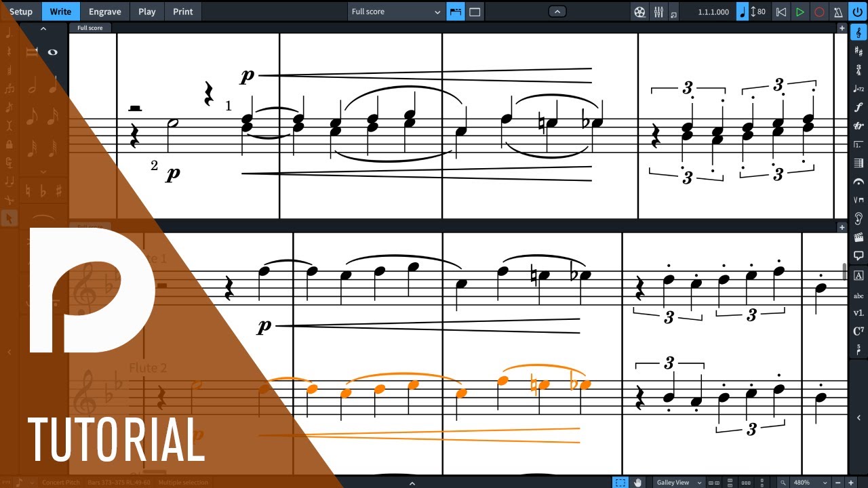Collapse the top toolbar chevron
The width and height of the screenshot is (868, 488).
click(557, 12)
